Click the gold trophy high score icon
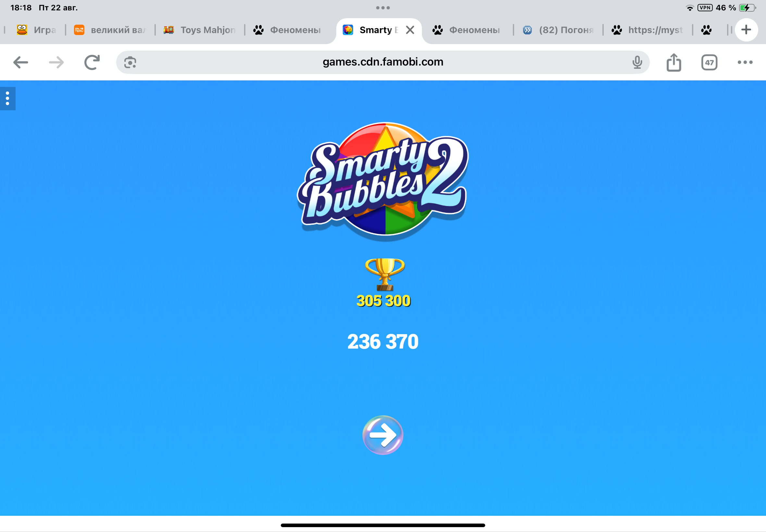The image size is (766, 532). pos(385,274)
